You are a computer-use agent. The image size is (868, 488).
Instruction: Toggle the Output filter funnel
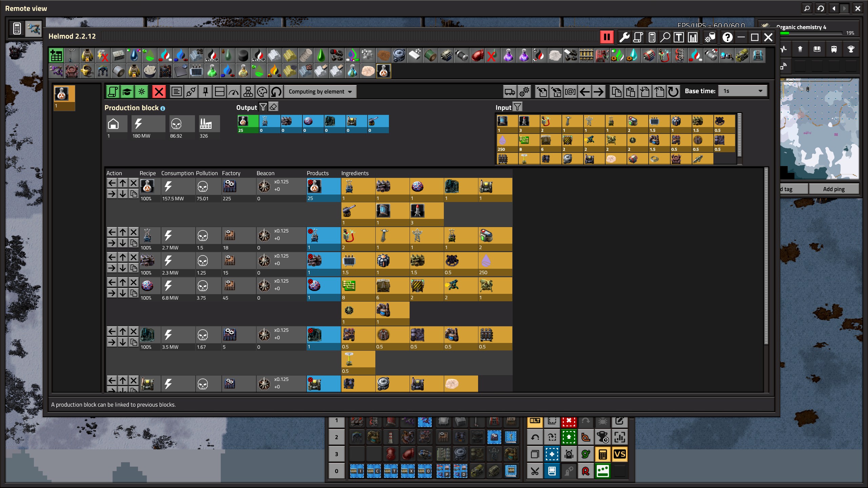coord(263,107)
